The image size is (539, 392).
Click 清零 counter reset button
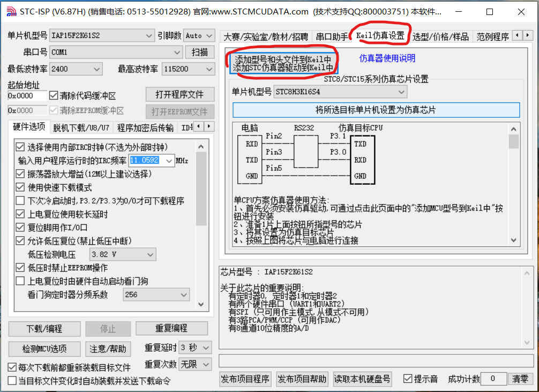point(520,379)
